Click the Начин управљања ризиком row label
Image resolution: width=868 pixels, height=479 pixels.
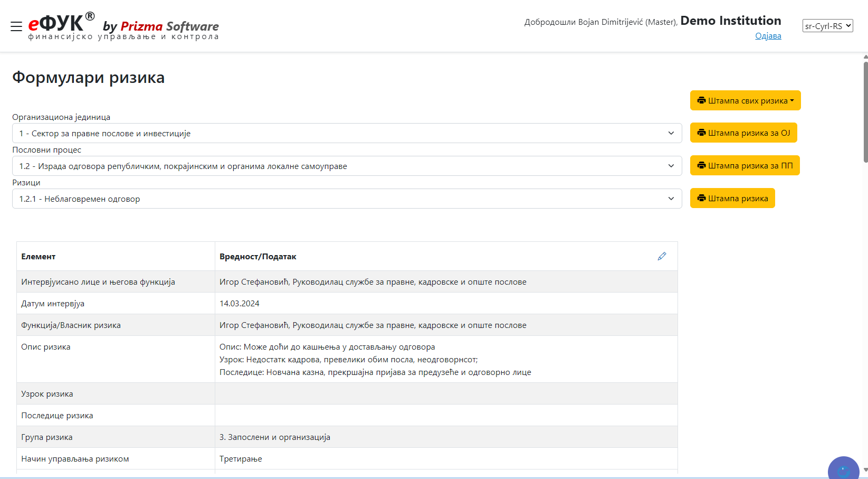[x=75, y=458]
